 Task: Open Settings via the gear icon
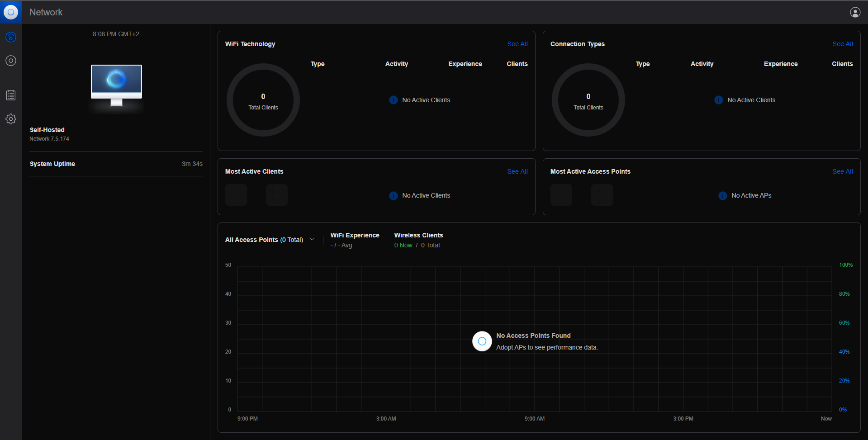click(11, 119)
